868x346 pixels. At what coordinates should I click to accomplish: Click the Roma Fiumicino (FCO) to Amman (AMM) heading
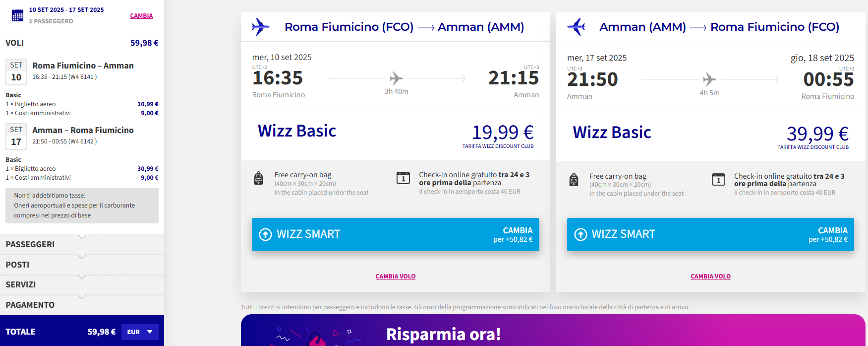[x=404, y=27]
